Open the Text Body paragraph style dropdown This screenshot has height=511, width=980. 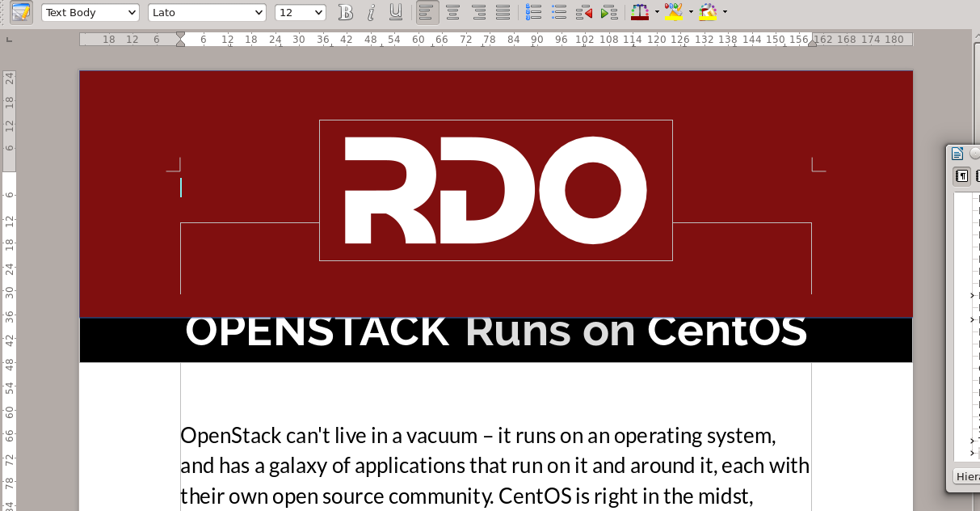tap(90, 12)
